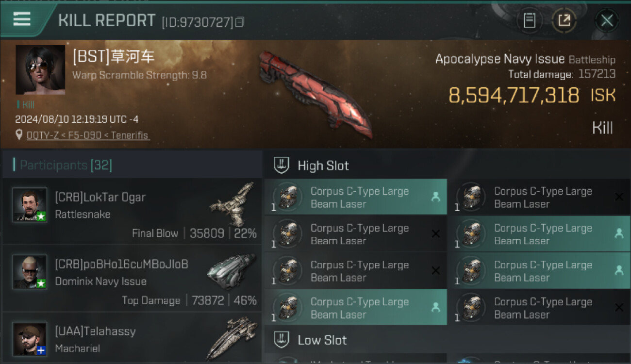This screenshot has width=631, height=364.
Task: View the Dominix Navy Issue ship icon
Action: [x=231, y=272]
